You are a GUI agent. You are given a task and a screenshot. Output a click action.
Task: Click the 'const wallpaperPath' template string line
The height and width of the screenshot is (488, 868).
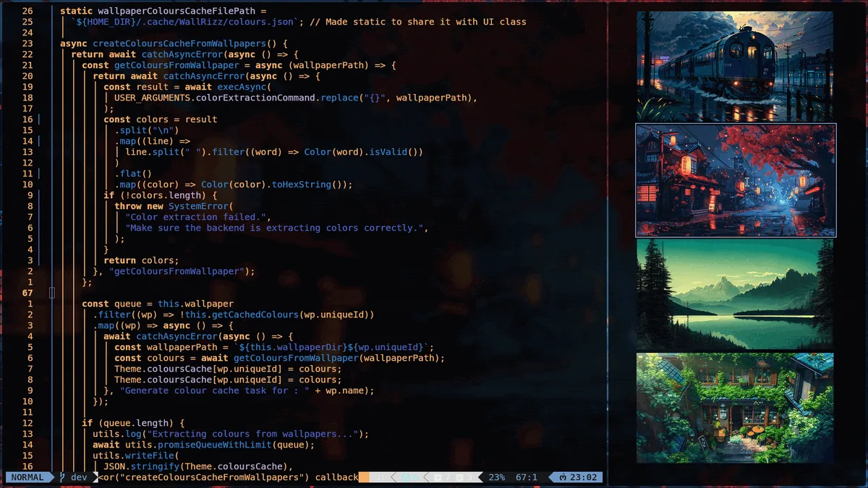tap(274, 347)
